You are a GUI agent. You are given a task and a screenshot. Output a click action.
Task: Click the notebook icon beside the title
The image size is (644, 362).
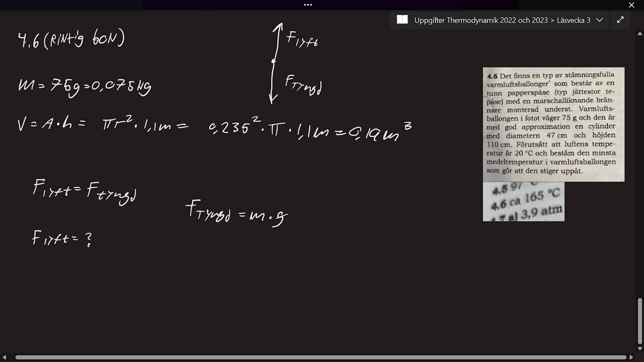coord(402,20)
